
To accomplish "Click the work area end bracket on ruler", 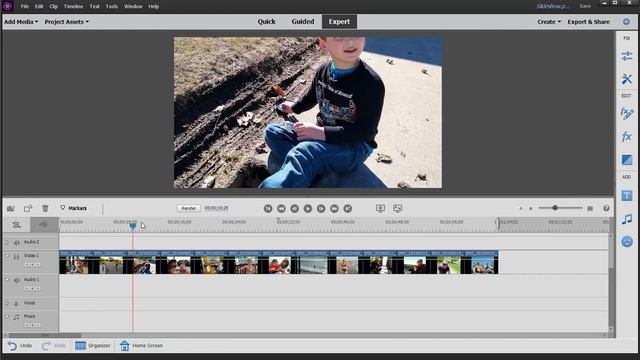I will (498, 223).
